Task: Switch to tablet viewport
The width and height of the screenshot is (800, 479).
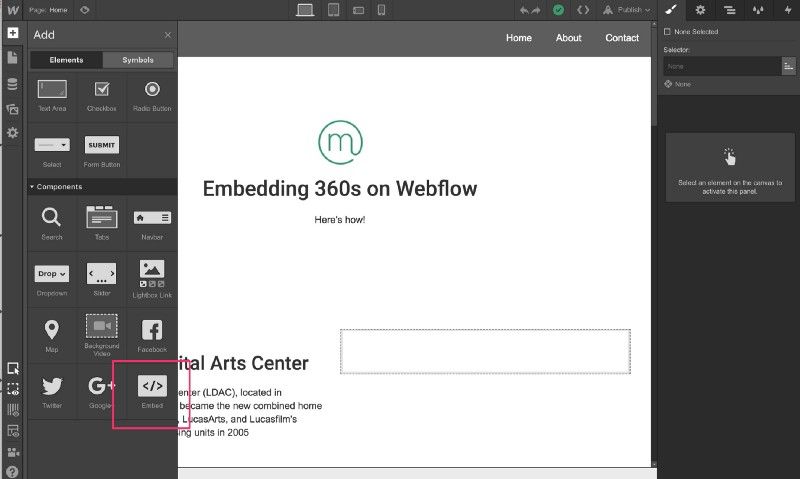Action: 333,10
